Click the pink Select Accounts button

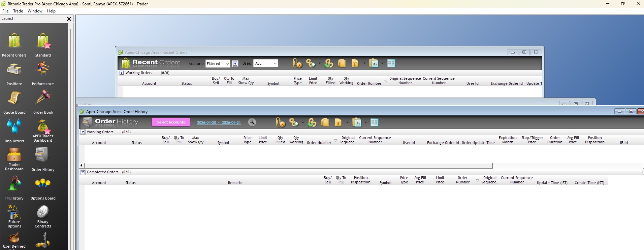coord(171,122)
